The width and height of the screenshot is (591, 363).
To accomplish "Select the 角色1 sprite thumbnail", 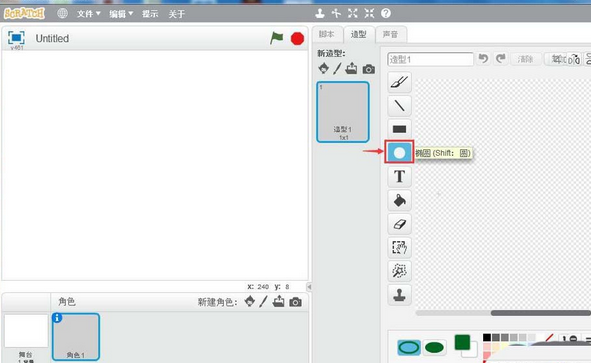I will point(76,337).
